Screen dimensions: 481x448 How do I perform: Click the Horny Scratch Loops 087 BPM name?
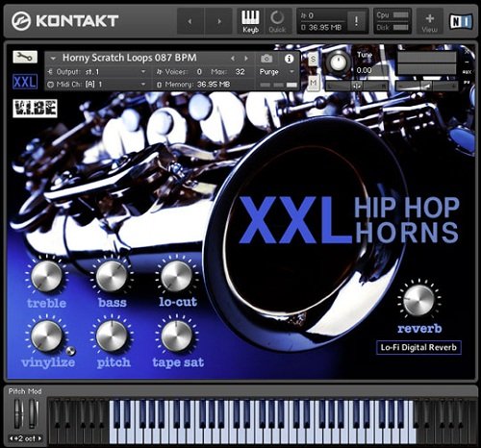[x=130, y=58]
